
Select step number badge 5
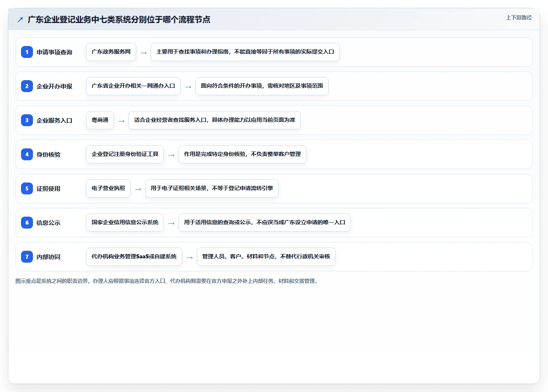[x=27, y=188]
